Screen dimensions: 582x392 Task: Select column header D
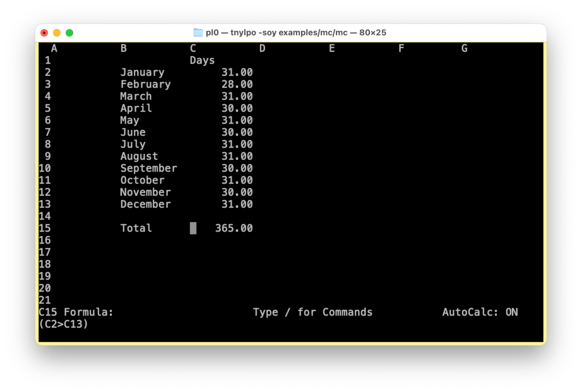(x=263, y=48)
